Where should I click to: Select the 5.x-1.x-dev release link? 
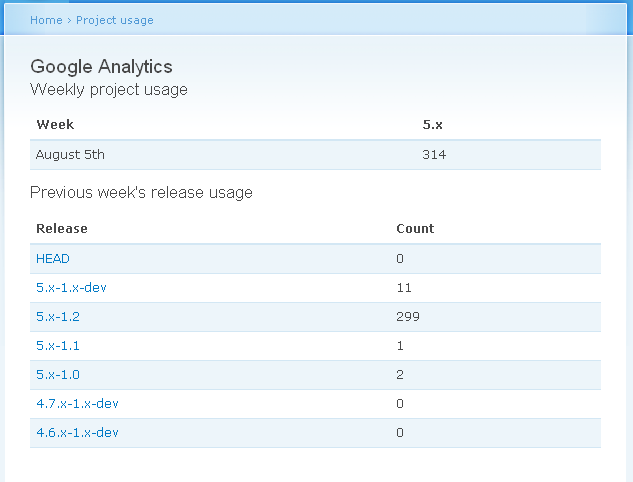pyautogui.click(x=71, y=288)
